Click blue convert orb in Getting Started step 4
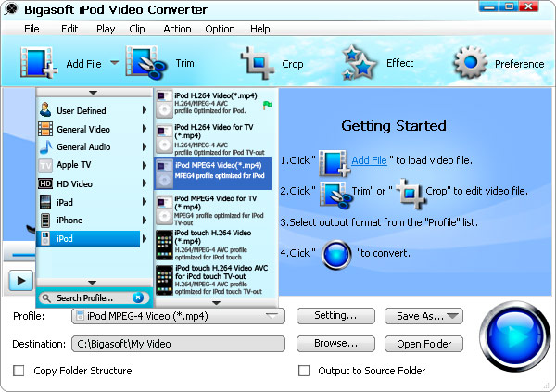Image resolution: width=556 pixels, height=392 pixels. click(336, 255)
